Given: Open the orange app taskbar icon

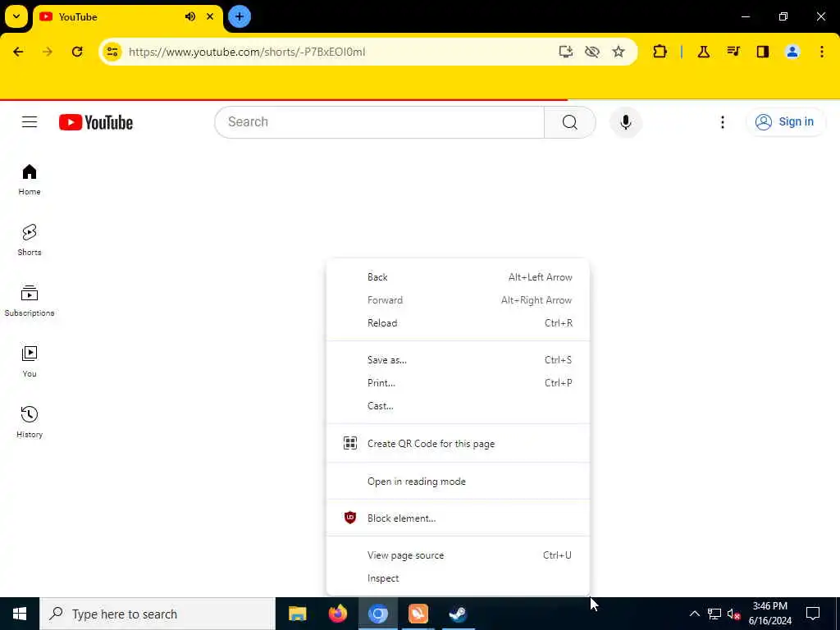Looking at the screenshot, I should [x=418, y=614].
